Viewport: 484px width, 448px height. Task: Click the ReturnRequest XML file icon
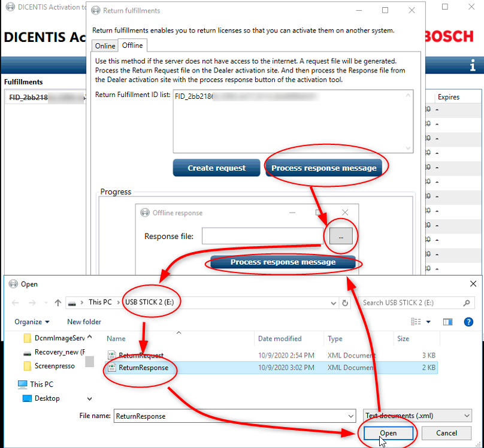111,356
